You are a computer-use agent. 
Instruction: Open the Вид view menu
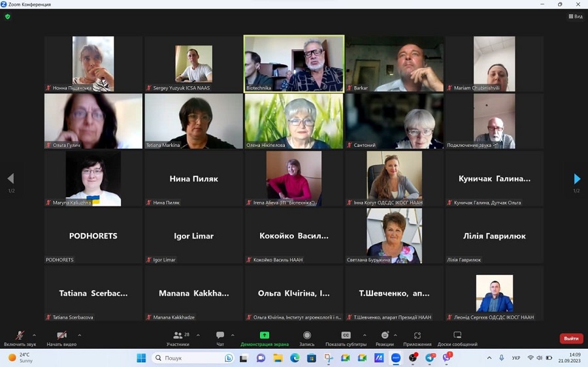pos(575,16)
